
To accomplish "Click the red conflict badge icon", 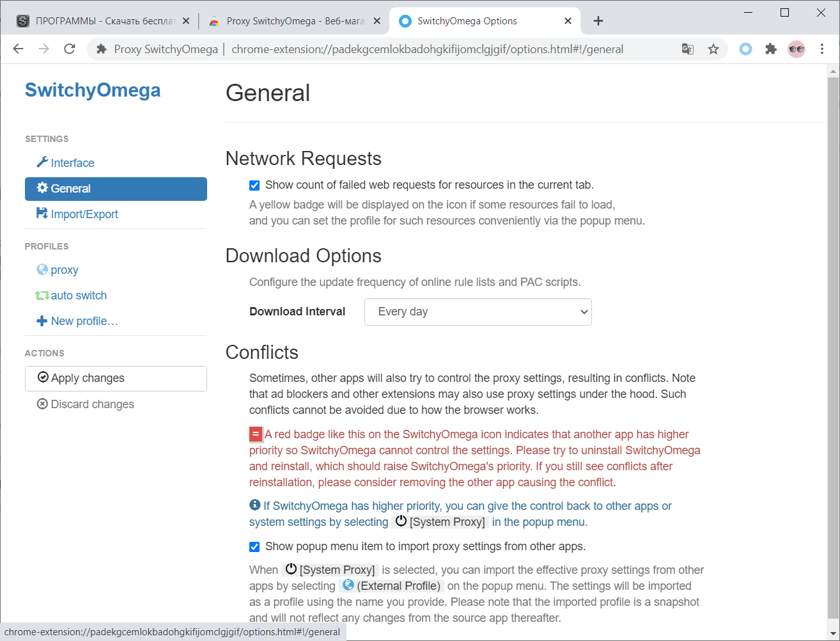I will tap(256, 435).
